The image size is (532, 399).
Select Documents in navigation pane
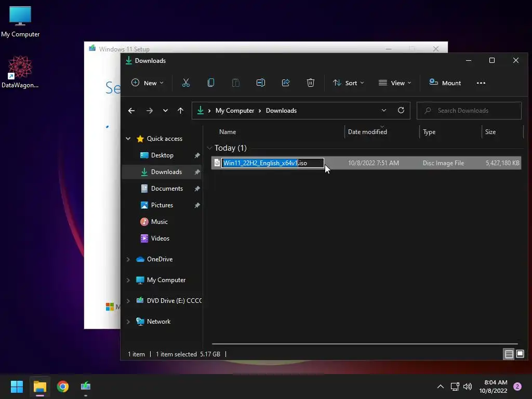167,188
